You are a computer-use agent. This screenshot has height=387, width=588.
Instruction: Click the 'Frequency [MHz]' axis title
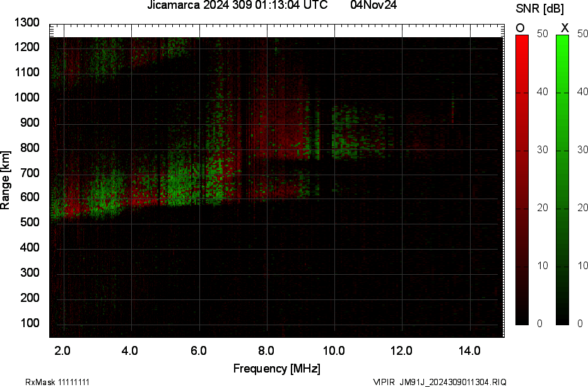tap(277, 369)
